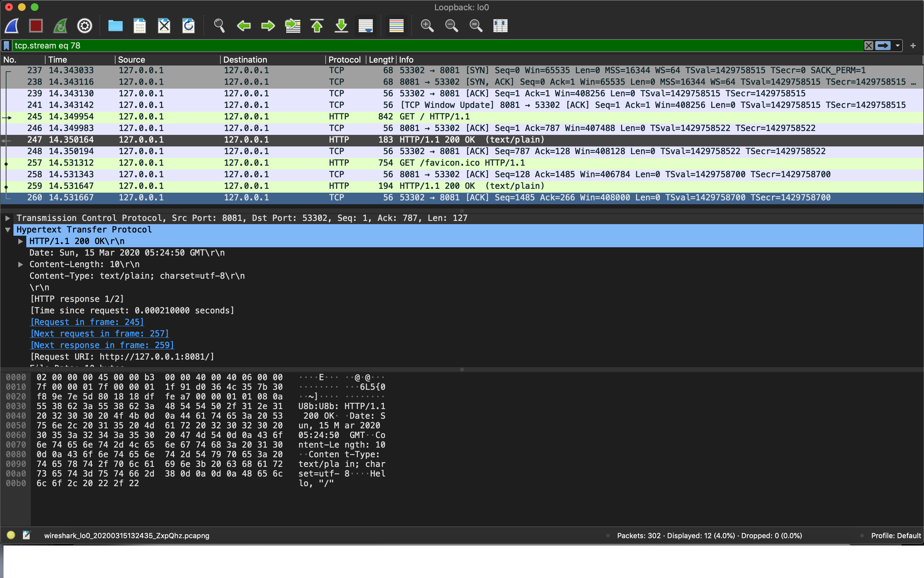The image size is (924, 578).
Task: Sort packets by the Destination column
Action: 273,60
